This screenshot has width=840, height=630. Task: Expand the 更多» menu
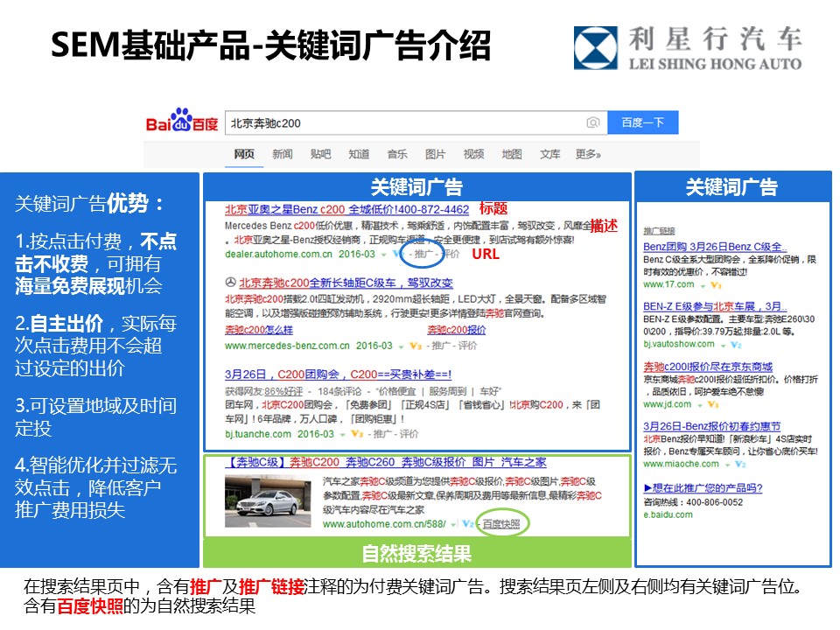click(588, 155)
